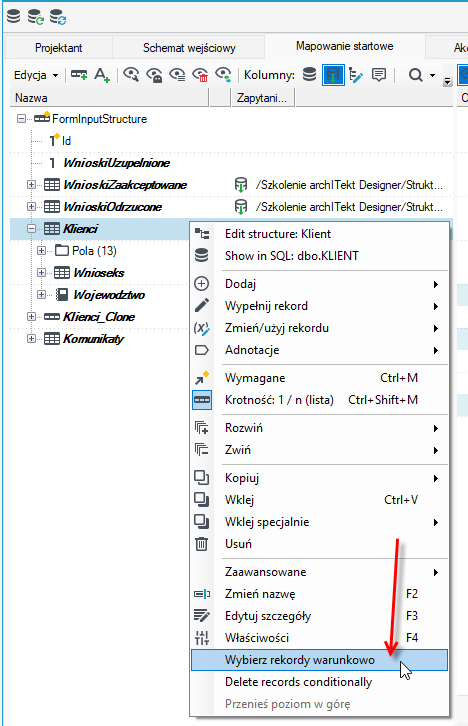468x726 pixels.
Task: Open the Wypełnij rekord submenu
Action: pos(319,306)
